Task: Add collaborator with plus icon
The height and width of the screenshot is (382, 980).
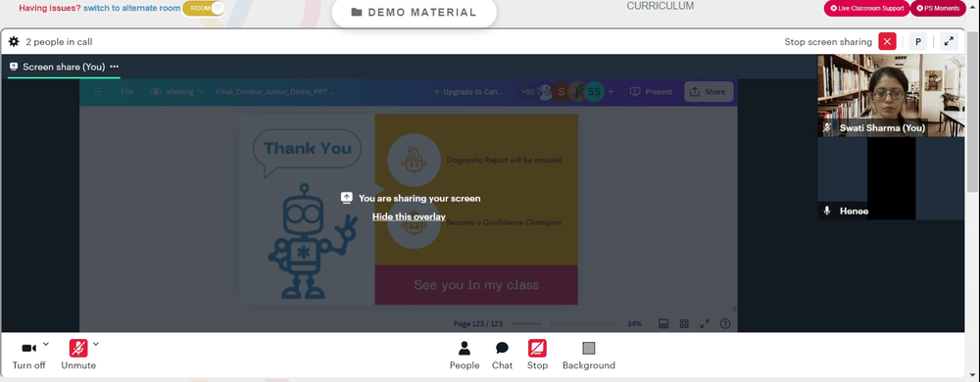Action: click(x=611, y=92)
